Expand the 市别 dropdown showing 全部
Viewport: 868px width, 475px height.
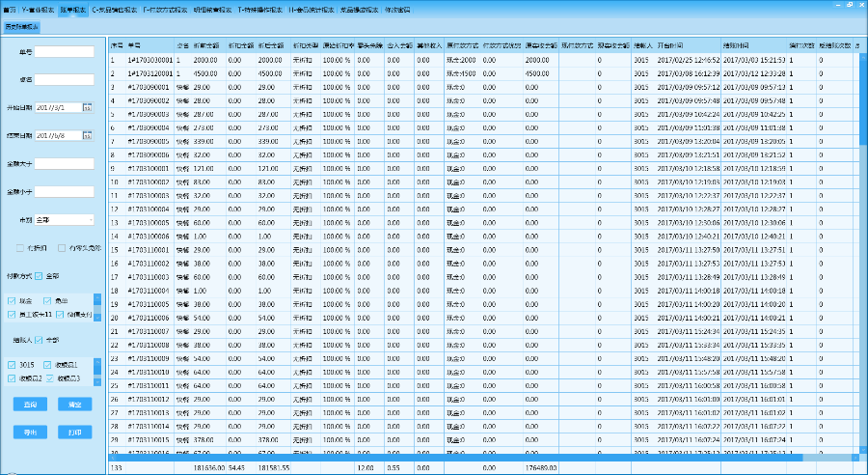pyautogui.click(x=65, y=220)
